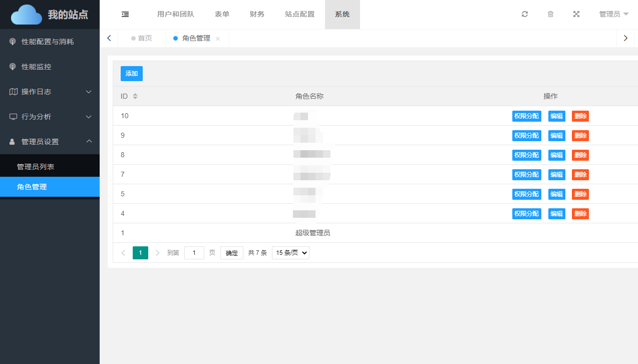Image resolution: width=638 pixels, height=364 pixels.
Task: Click the trash can icon in header
Action: [550, 15]
